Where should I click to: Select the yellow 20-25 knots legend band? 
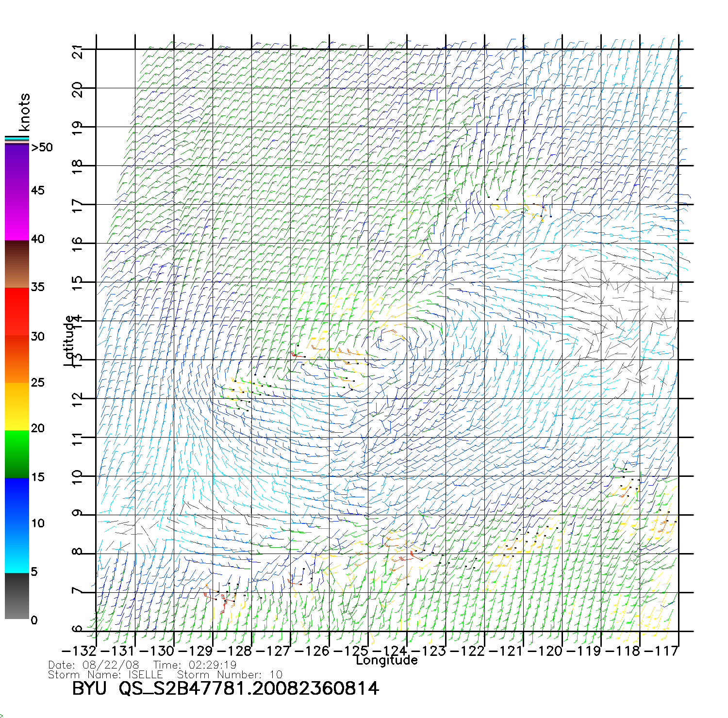17,407
